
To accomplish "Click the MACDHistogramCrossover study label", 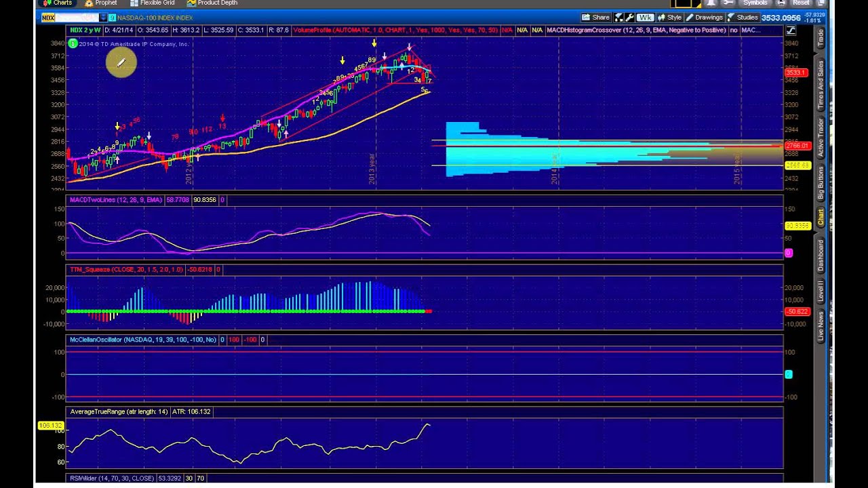I will [x=637, y=30].
